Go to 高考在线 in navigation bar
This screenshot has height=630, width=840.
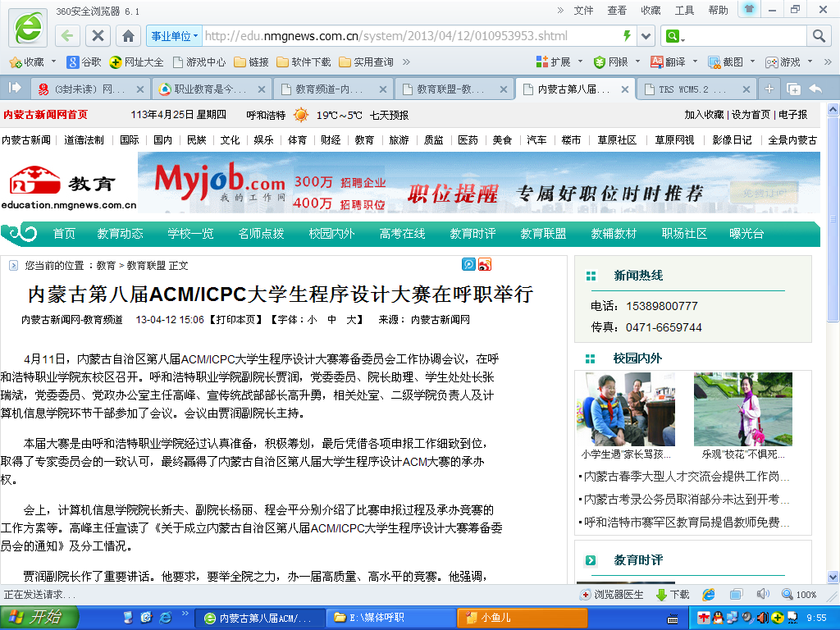[x=402, y=234]
